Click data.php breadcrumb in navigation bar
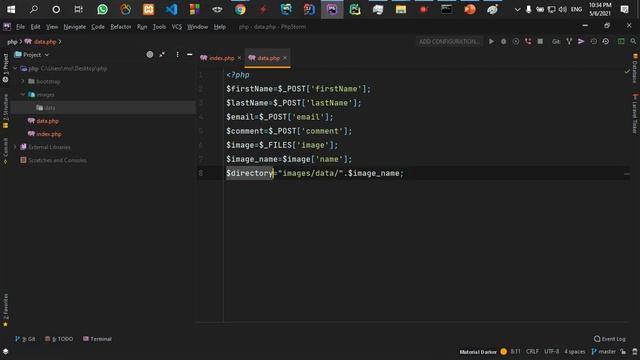This screenshot has height=360, width=640. click(x=41, y=42)
